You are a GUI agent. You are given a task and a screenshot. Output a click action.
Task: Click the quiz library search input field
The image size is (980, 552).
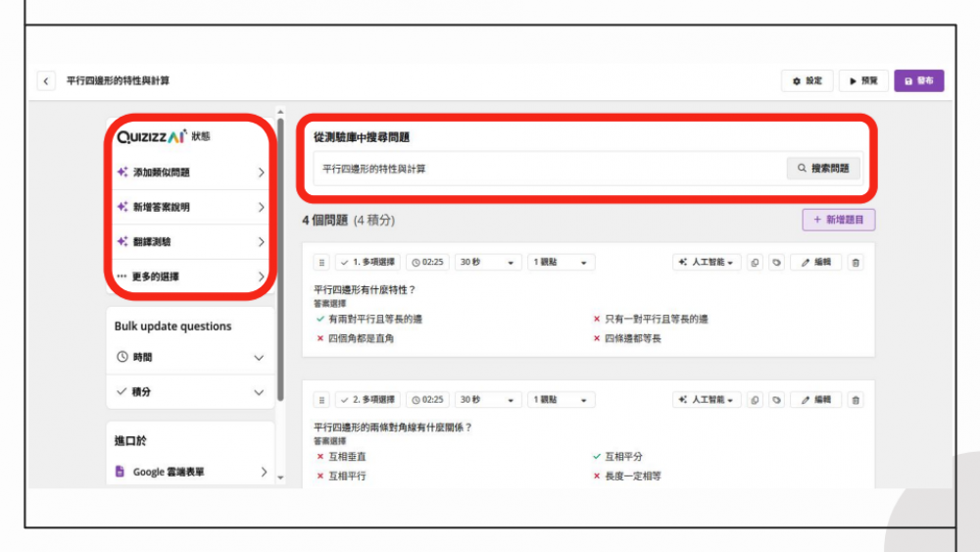point(549,169)
